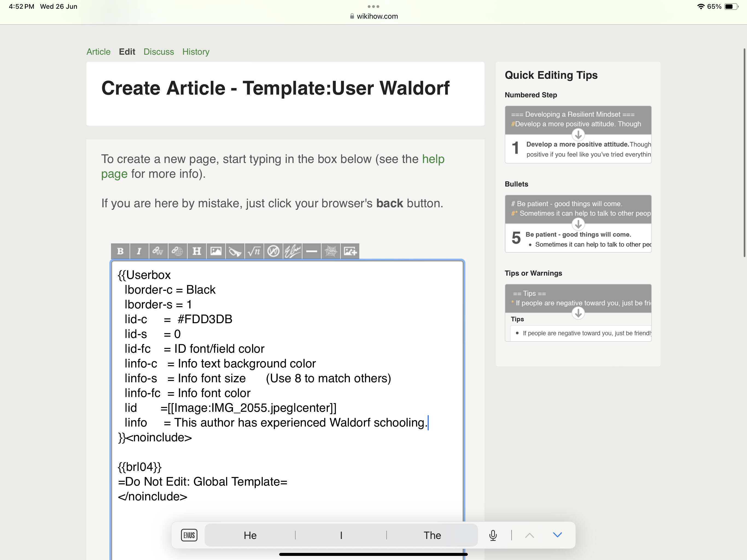The image size is (747, 560).
Task: Insert media file link (trumpet icon)
Action: (x=235, y=251)
